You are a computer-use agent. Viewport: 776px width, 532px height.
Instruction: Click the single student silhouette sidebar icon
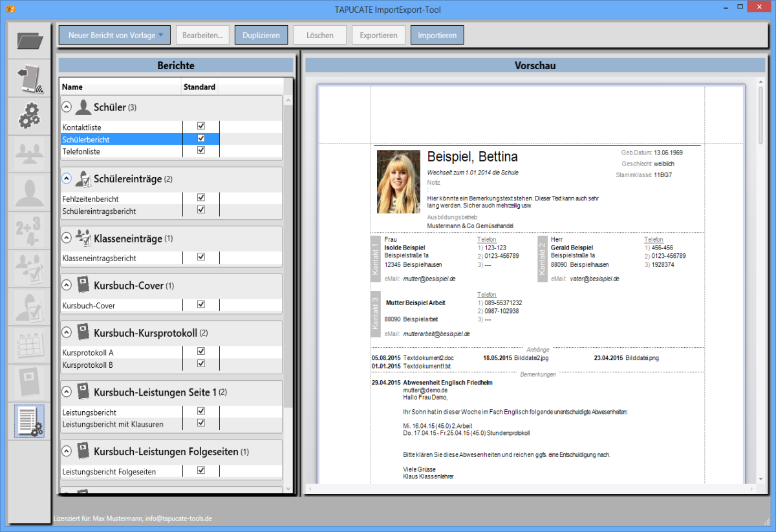[29, 193]
